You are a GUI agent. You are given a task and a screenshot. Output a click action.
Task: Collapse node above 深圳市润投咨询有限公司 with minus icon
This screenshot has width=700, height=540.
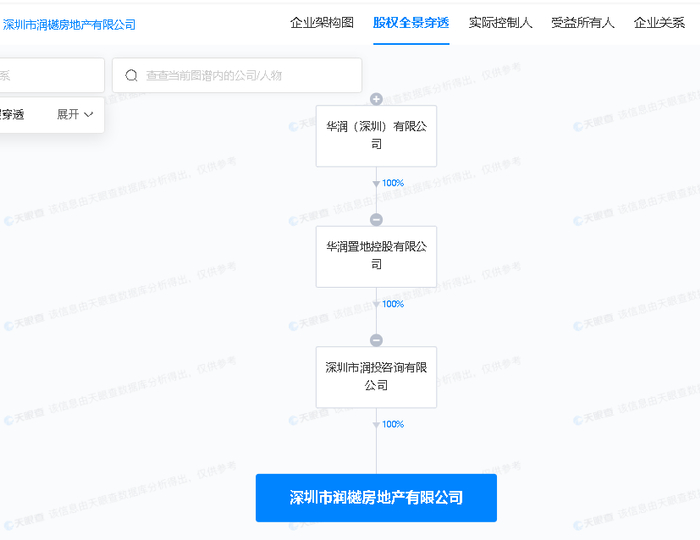click(x=376, y=340)
